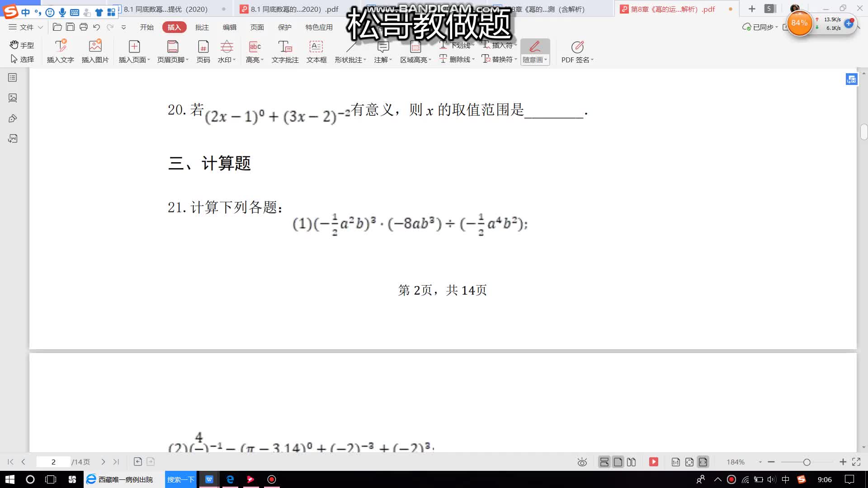Open file using the folder icon
Screen dimensions: 868x488
pyautogui.click(x=57, y=27)
